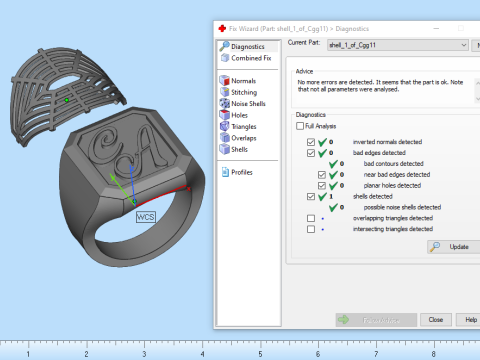
Task: Uncheck inverted normals detected checkbox
Action: (311, 142)
